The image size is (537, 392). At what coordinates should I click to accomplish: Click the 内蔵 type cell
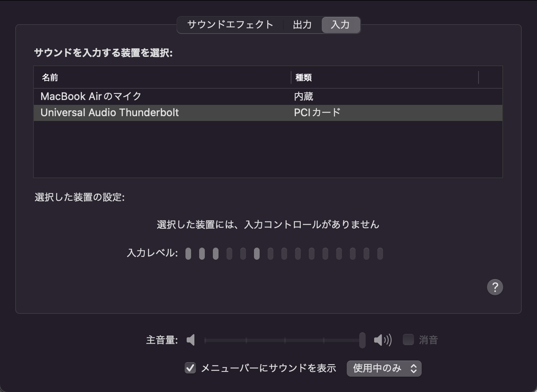click(x=304, y=96)
